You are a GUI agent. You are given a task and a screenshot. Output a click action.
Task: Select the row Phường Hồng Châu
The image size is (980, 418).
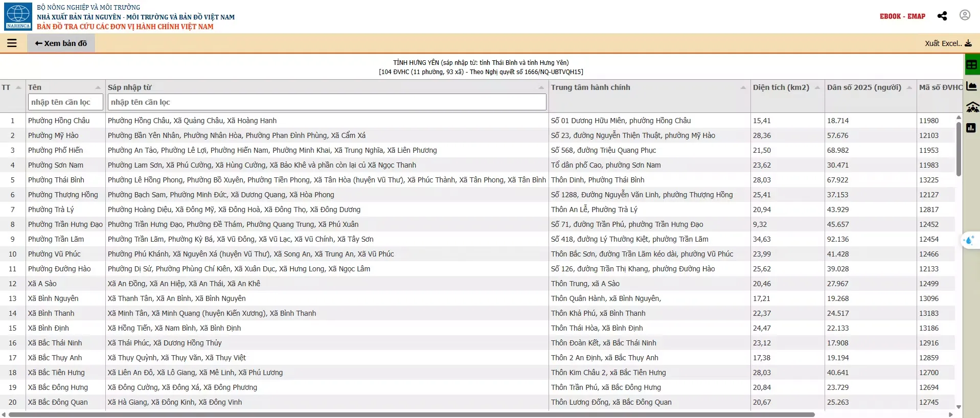point(478,121)
